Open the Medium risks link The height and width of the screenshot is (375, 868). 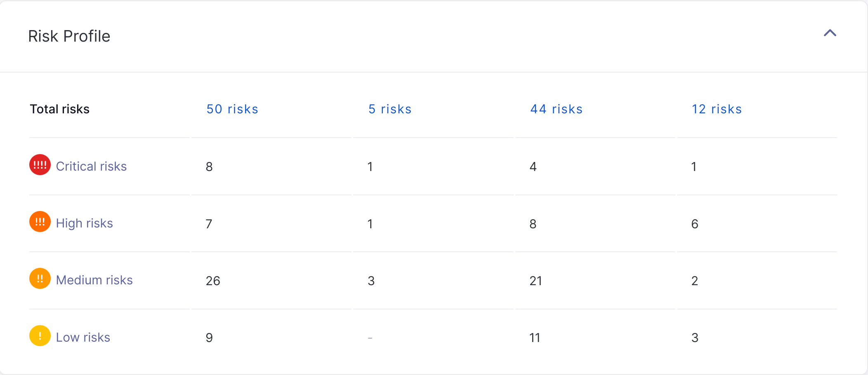click(x=94, y=280)
